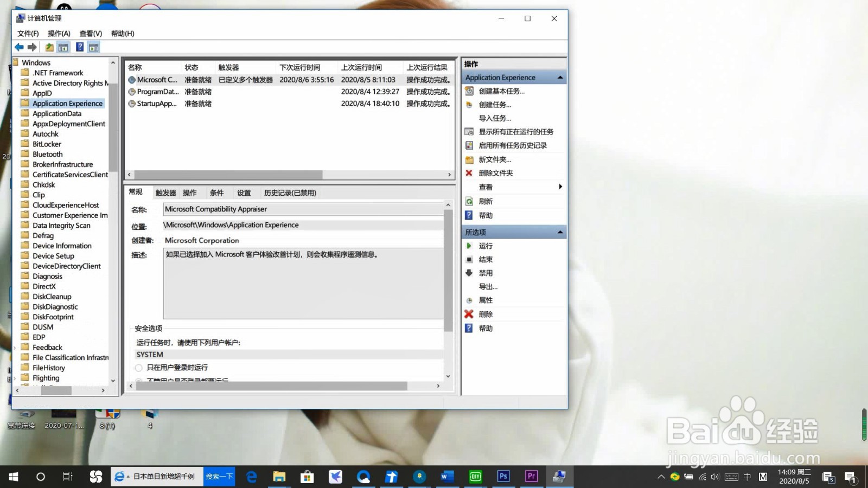Open Photoshop from the taskbar

[x=503, y=477]
